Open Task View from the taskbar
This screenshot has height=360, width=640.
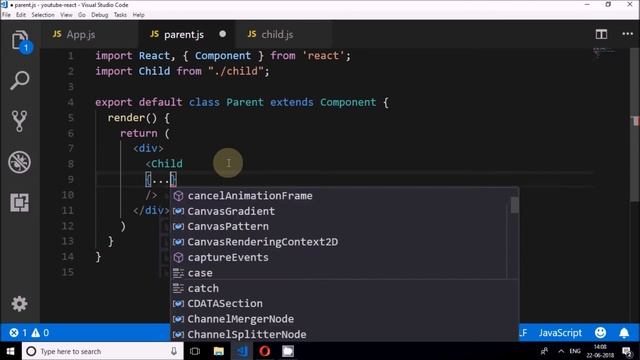[195, 351]
